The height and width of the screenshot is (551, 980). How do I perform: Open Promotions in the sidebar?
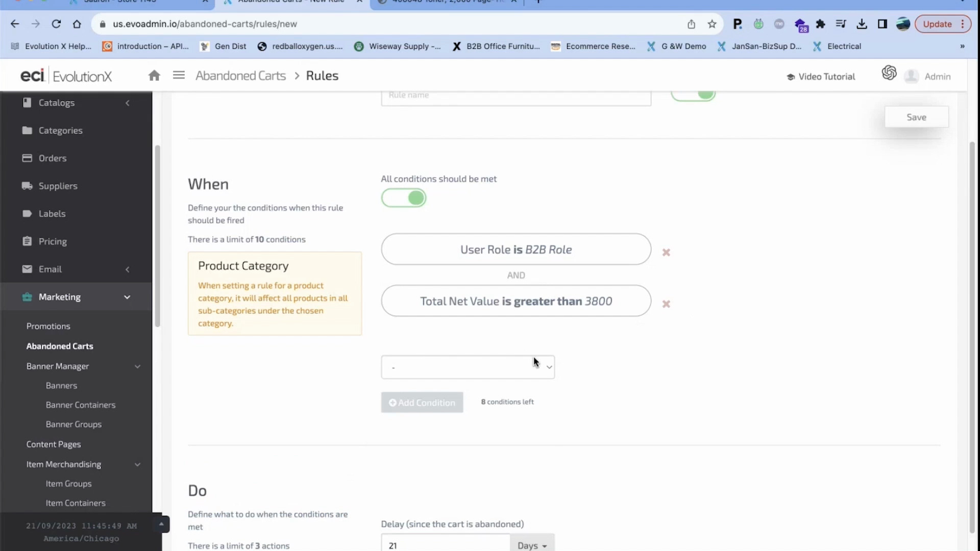pos(48,326)
